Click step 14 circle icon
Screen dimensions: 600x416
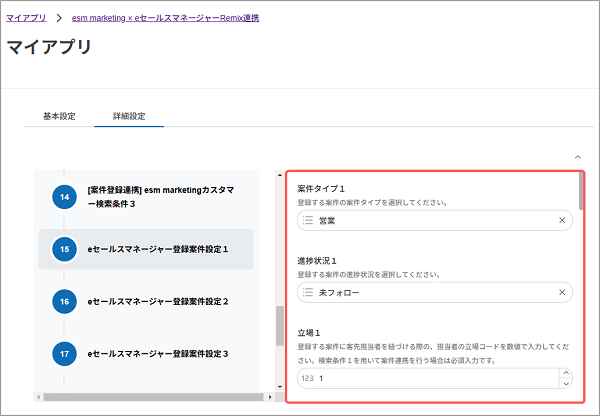tap(64, 197)
